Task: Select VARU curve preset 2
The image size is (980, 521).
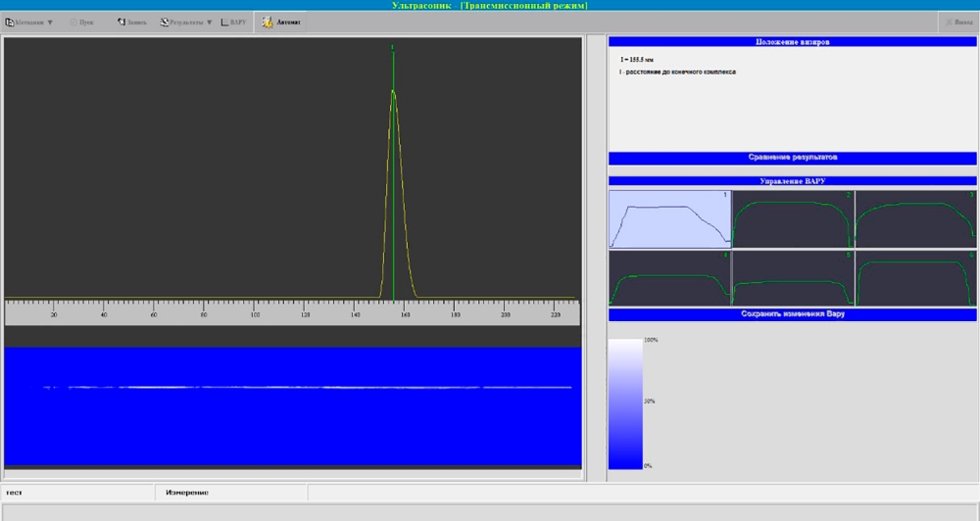Action: coord(793,218)
